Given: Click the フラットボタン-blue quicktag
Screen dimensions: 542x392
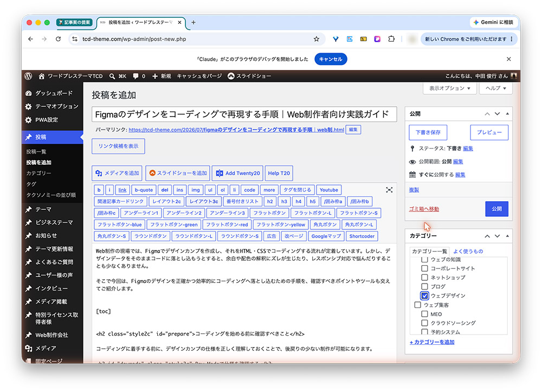Looking at the screenshot, I should 119,224.
